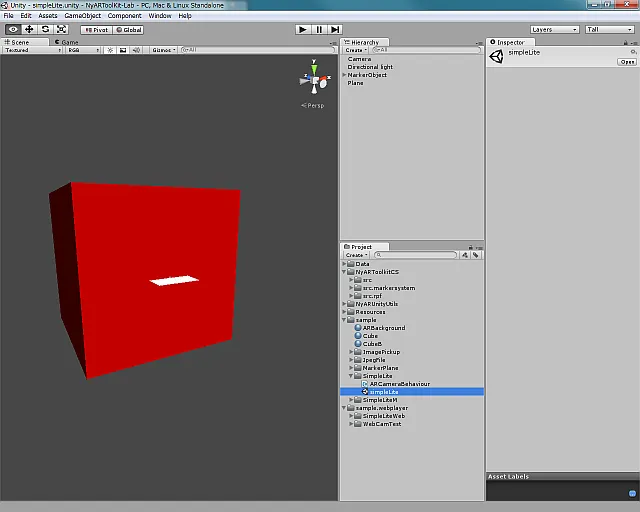Start Play mode with the Play button
This screenshot has height=512, width=640.
click(x=302, y=29)
